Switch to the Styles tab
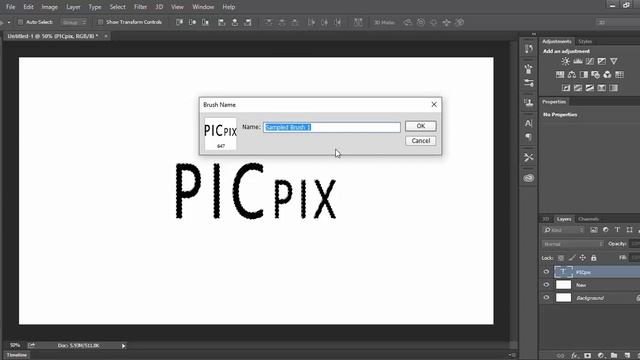Image resolution: width=640 pixels, height=360 pixels. (585, 41)
